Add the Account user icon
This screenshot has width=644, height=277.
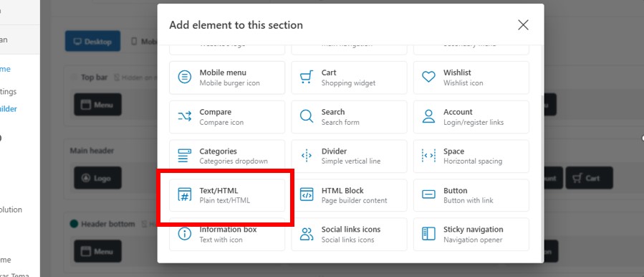[x=428, y=116]
